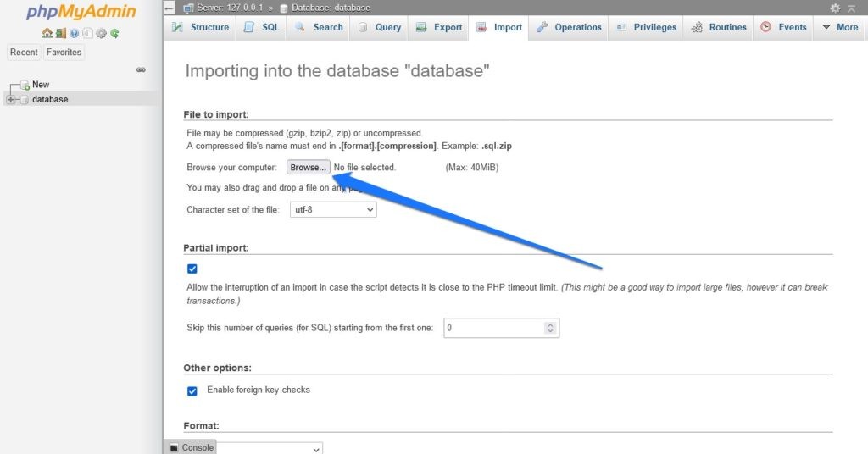Click the Home icon in sidebar
The image size is (868, 454).
pos(47,33)
